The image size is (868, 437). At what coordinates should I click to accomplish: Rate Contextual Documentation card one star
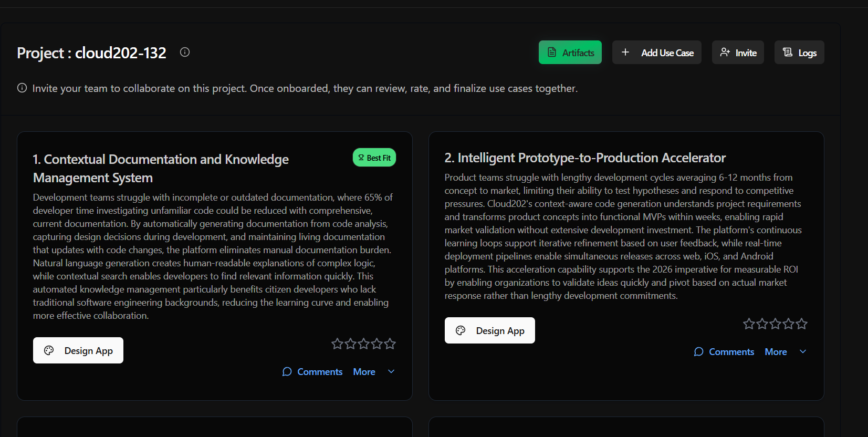(337, 344)
